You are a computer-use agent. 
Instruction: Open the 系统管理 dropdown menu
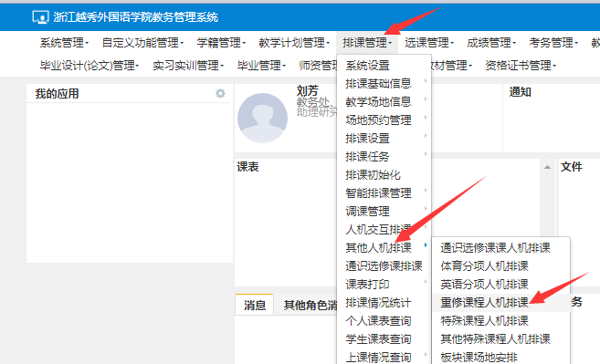(x=64, y=43)
